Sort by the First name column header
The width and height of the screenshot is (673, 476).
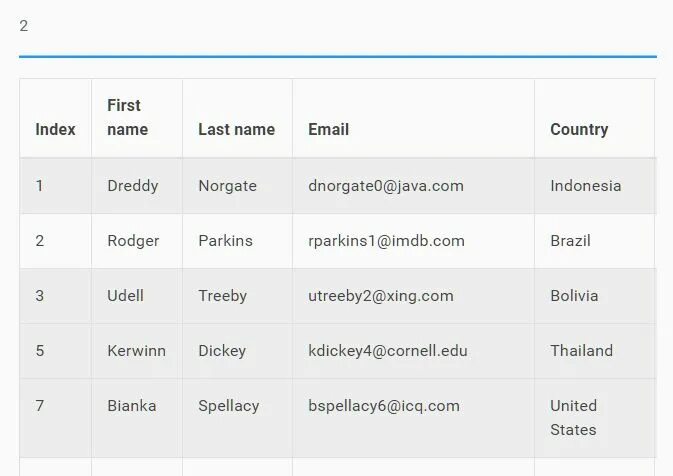pyautogui.click(x=137, y=118)
